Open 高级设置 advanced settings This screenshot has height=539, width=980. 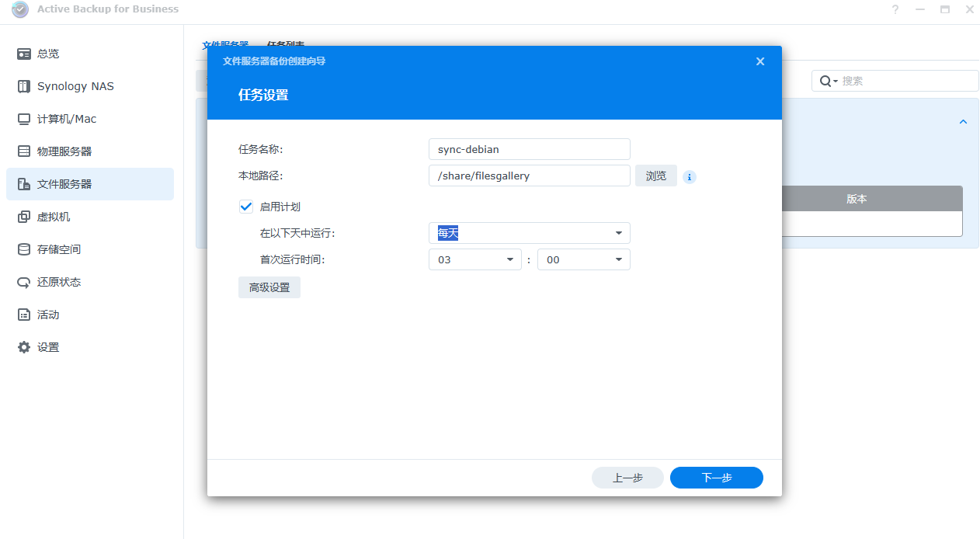point(269,287)
